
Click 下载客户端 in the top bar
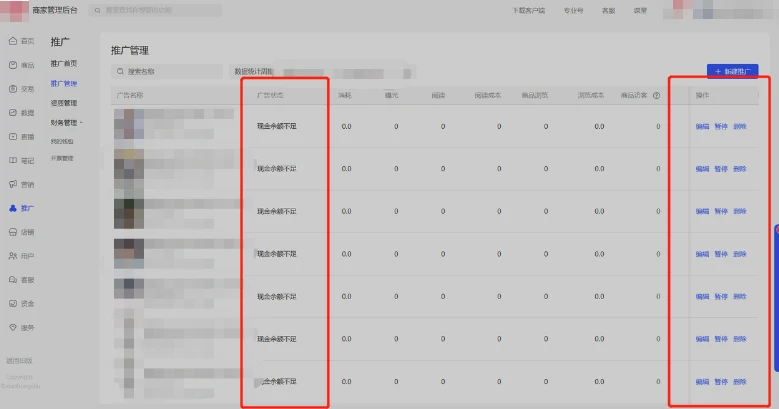(529, 10)
